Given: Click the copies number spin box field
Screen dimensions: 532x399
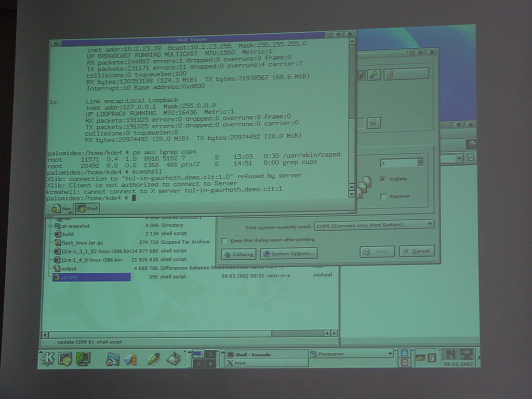Looking at the screenshot, I should [398, 163].
